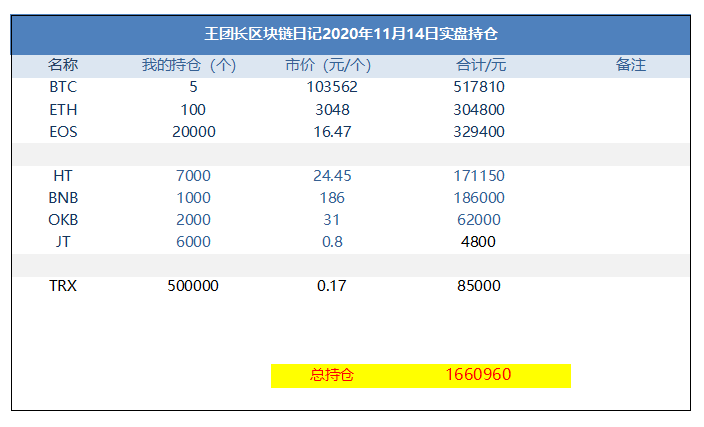Select the 我的持仓 (个) column header

(x=189, y=65)
